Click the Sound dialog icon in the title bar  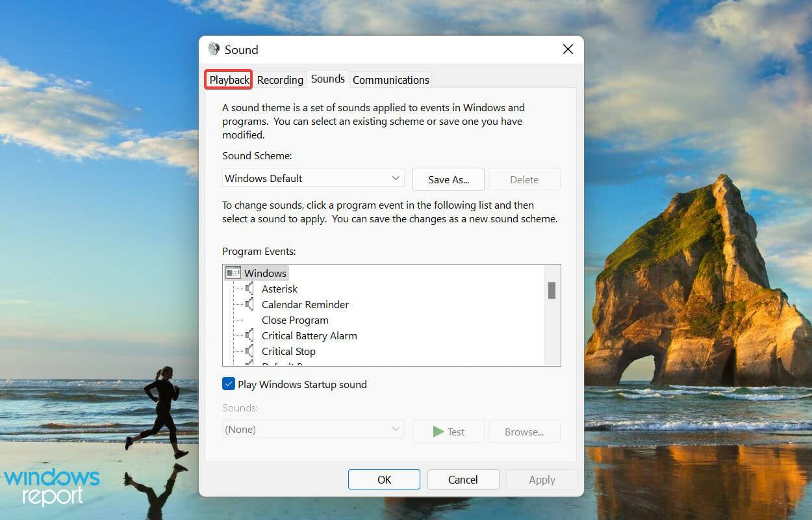(x=214, y=49)
